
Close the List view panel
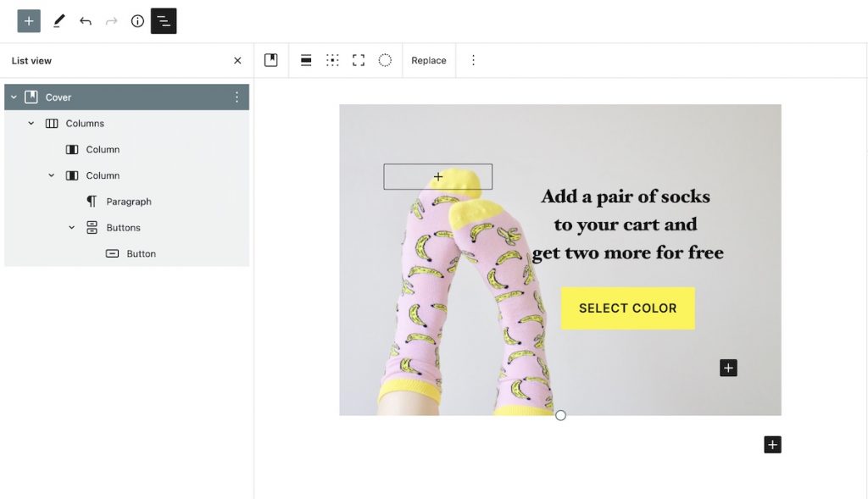237,60
